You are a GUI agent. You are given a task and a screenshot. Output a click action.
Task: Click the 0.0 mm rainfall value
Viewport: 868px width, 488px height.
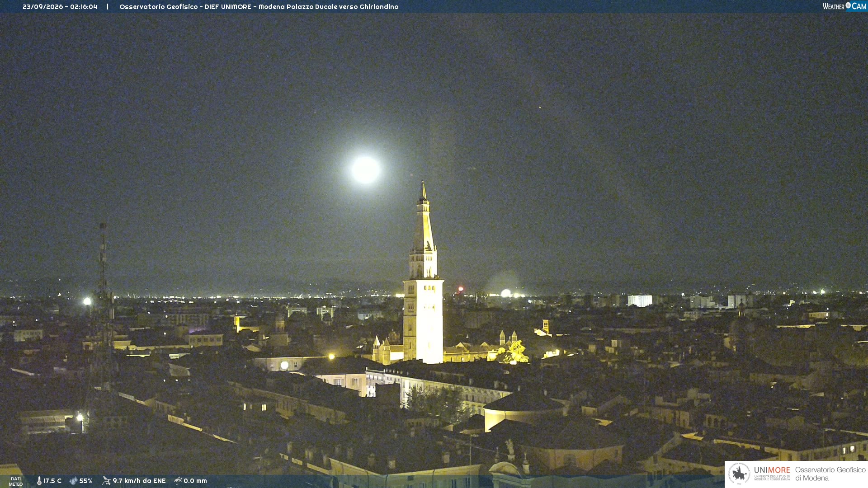coord(195,481)
